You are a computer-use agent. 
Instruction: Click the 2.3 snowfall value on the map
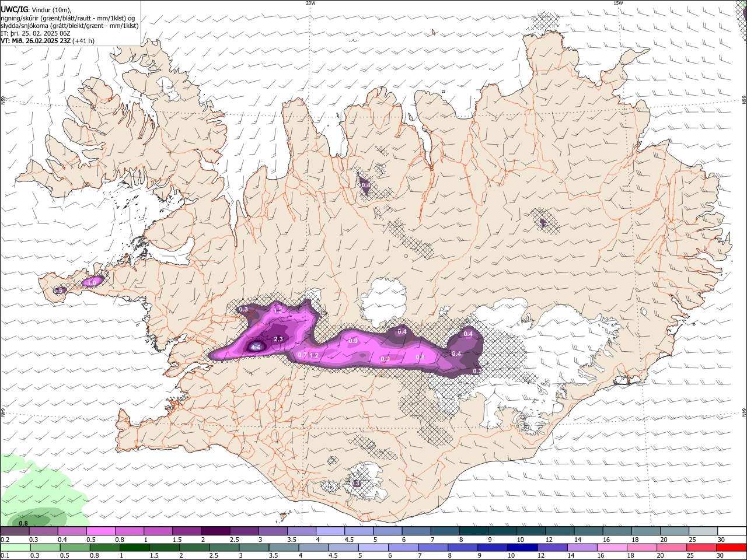pos(278,339)
